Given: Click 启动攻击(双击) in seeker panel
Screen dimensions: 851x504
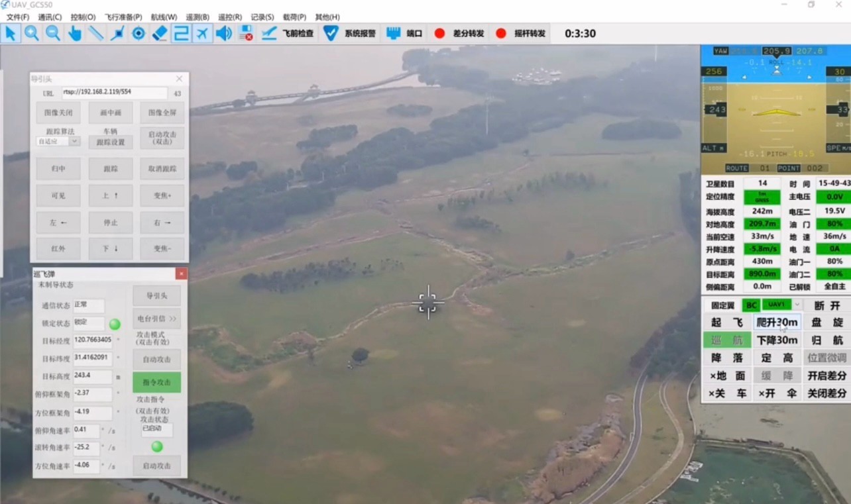Looking at the screenshot, I should [x=162, y=138].
